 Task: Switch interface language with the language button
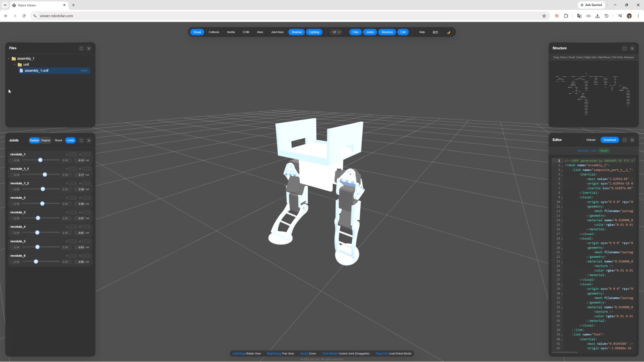point(436,32)
